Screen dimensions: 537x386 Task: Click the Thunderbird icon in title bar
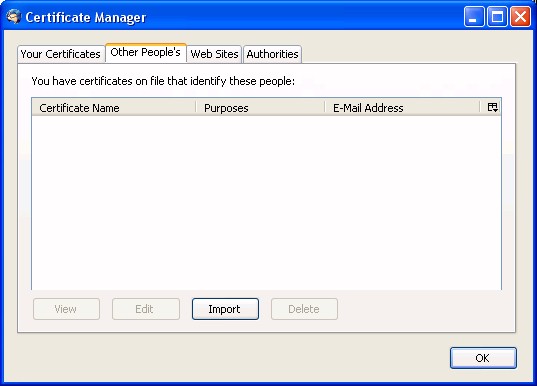[x=14, y=17]
